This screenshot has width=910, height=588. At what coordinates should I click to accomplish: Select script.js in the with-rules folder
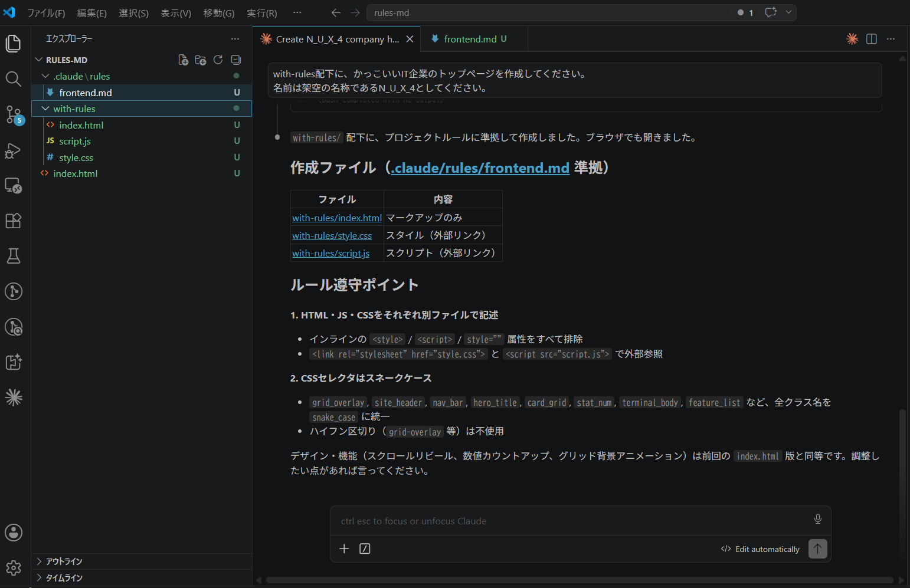tap(142, 141)
